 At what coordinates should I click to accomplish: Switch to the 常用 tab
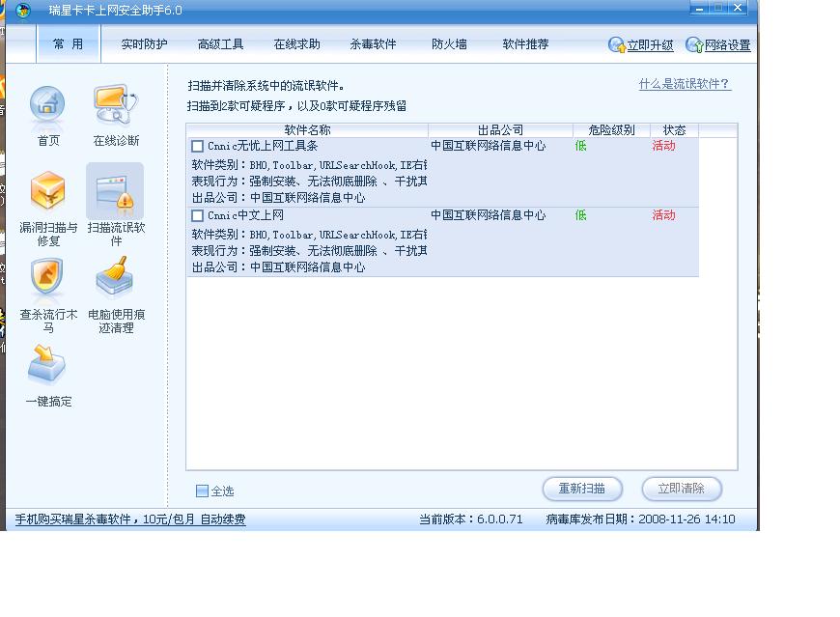click(68, 43)
